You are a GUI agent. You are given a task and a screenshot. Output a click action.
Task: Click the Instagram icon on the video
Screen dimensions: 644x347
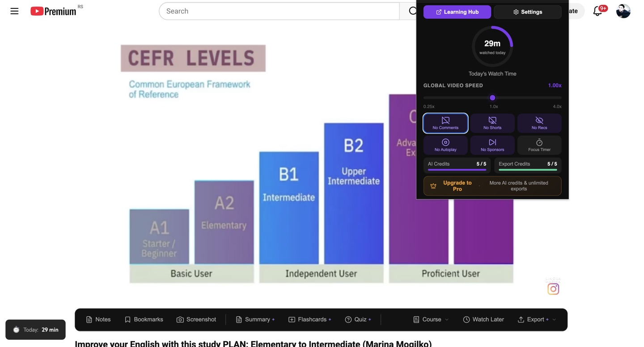[553, 289]
